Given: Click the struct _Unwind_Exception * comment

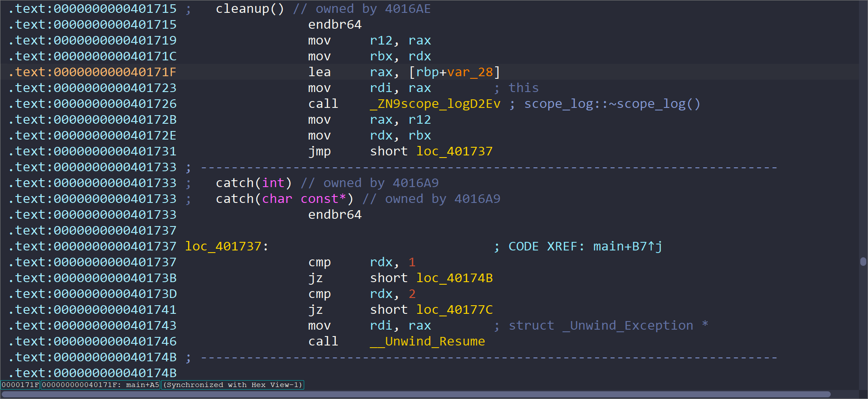Looking at the screenshot, I should 601,325.
